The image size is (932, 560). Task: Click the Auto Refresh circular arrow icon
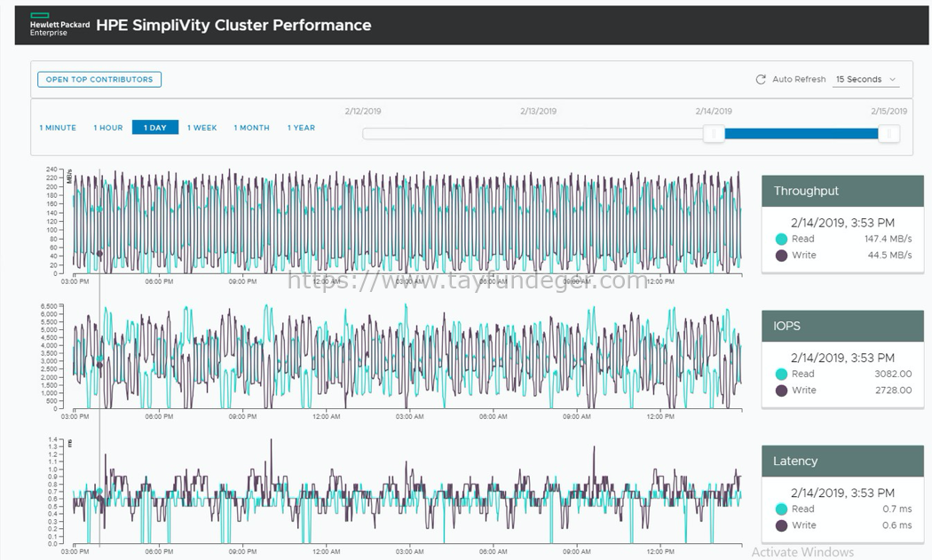[x=760, y=80]
